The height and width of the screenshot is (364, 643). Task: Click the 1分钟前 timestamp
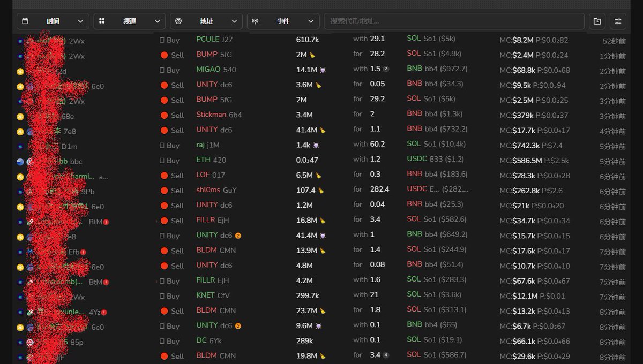tap(613, 56)
